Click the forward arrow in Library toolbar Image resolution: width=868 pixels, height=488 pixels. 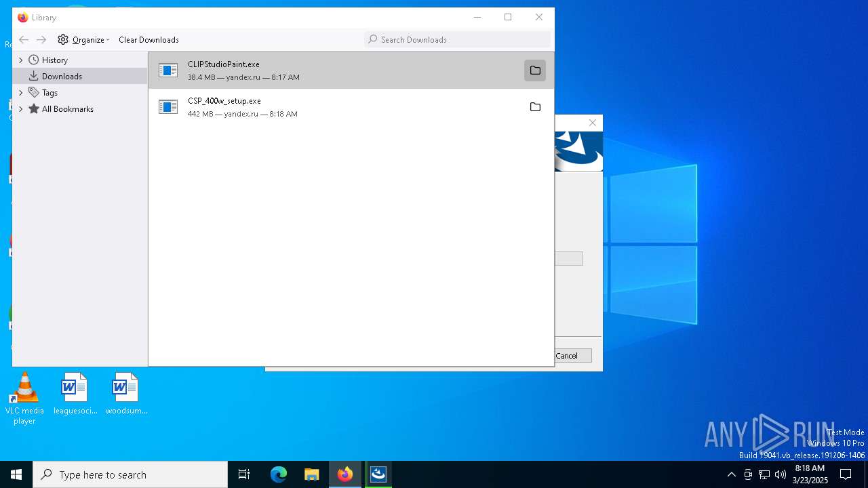[41, 40]
